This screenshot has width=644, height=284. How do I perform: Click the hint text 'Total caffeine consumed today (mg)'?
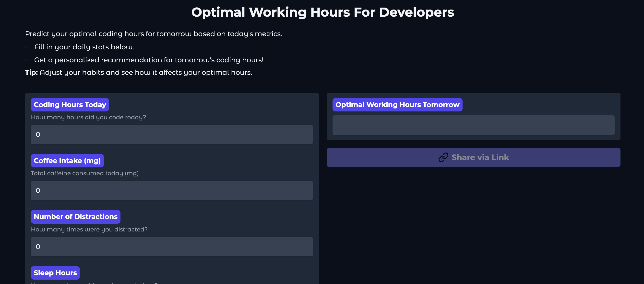[x=85, y=173]
